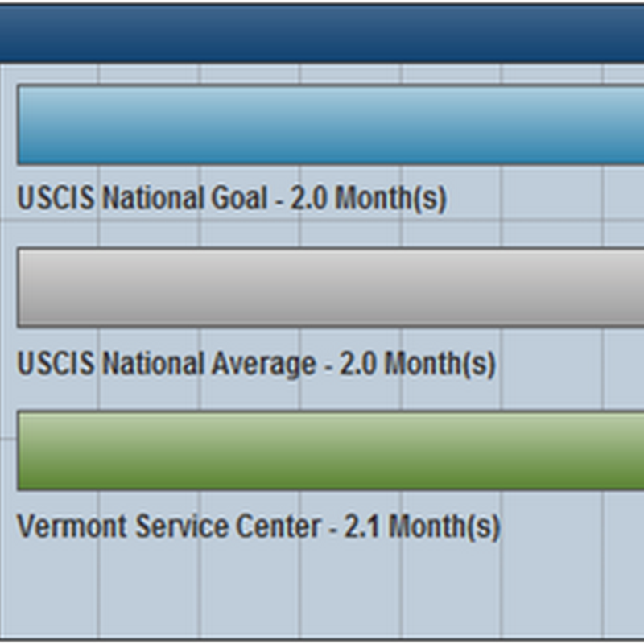The height and width of the screenshot is (644, 644).
Task: Click the word Average in the second label
Action: tap(262, 364)
